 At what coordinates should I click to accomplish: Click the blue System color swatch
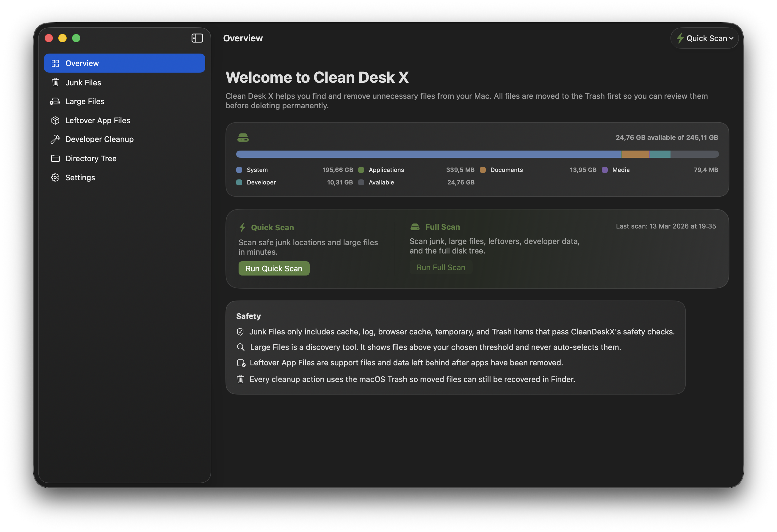239,170
